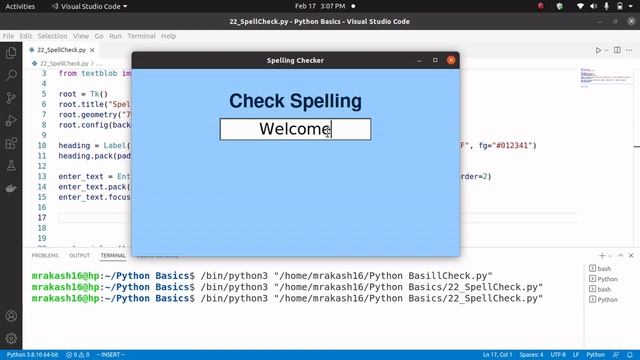Screen dimensions: 640x360
Task: Open the Testing flask view
Action: [x=11, y=165]
